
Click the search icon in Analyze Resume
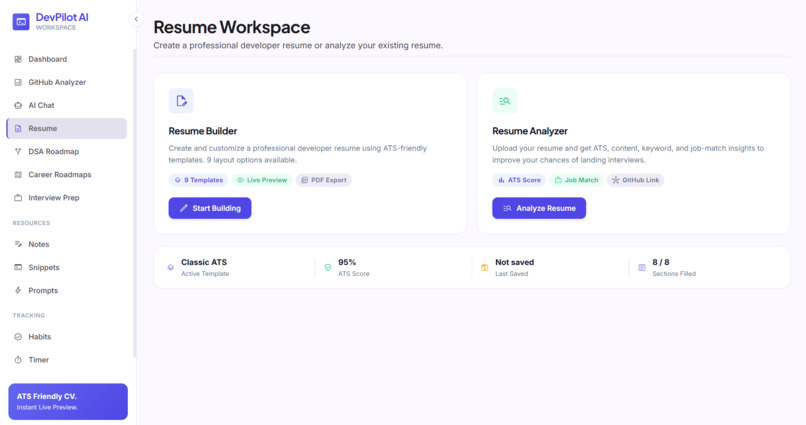507,208
